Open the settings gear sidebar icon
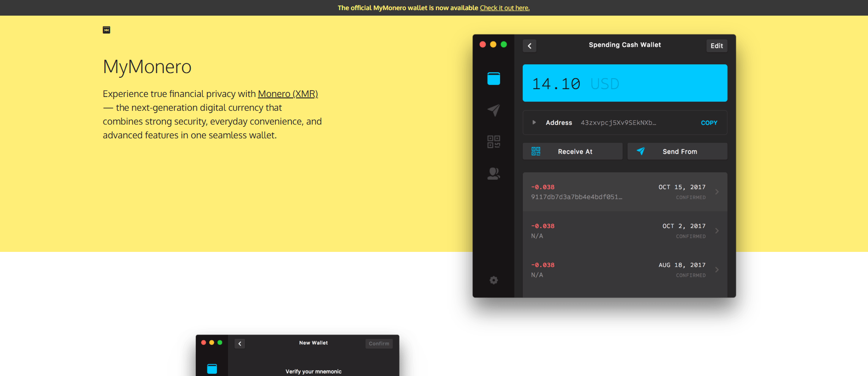Image resolution: width=868 pixels, height=376 pixels. 494,280
